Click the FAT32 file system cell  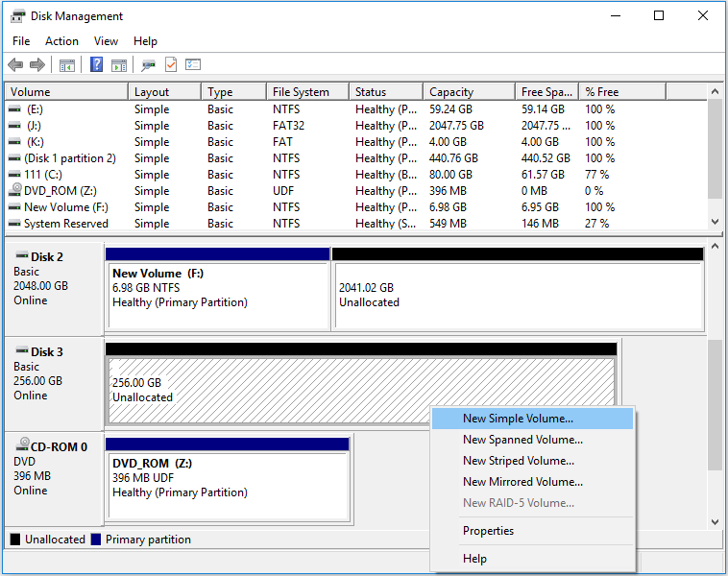pos(288,126)
